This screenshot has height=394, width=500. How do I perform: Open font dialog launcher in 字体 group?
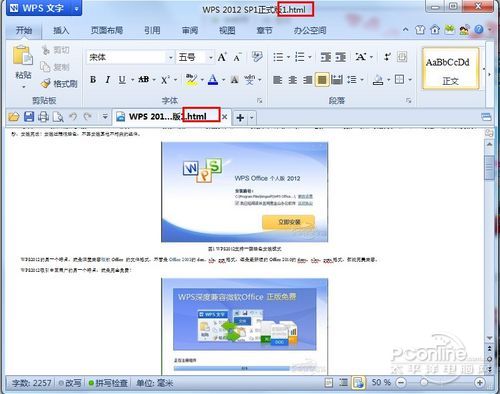pyautogui.click(x=259, y=100)
